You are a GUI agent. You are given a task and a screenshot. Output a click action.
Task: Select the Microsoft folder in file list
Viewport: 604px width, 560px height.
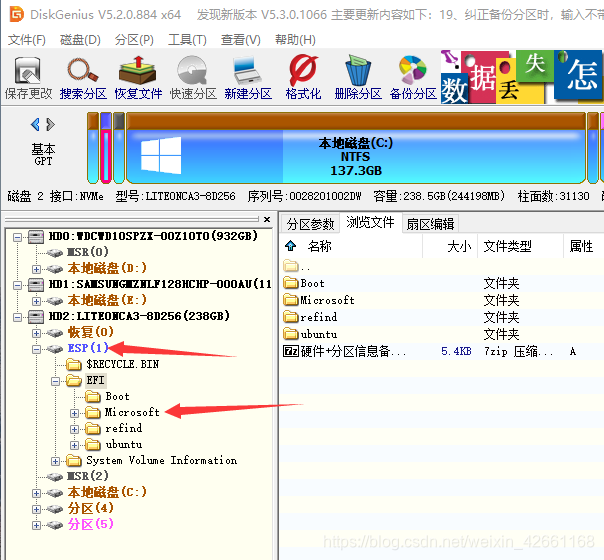(327, 300)
